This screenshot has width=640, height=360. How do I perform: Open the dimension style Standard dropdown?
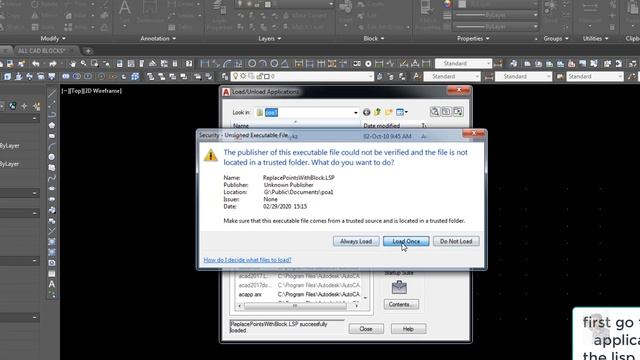tap(463, 63)
